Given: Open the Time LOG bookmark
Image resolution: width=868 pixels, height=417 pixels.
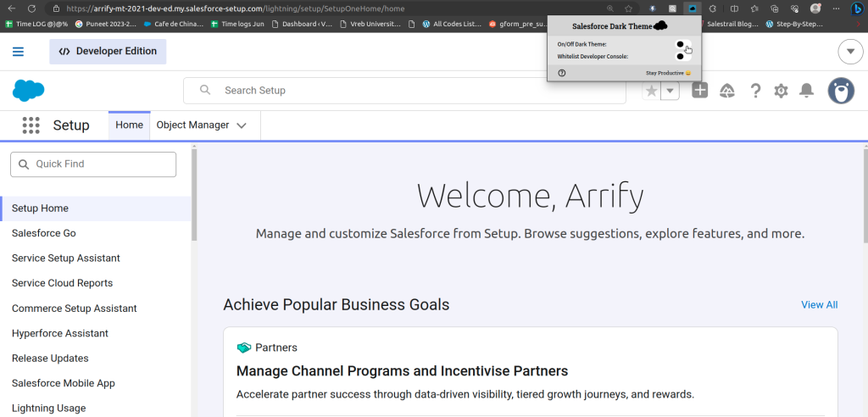Looking at the screenshot, I should coord(37,24).
